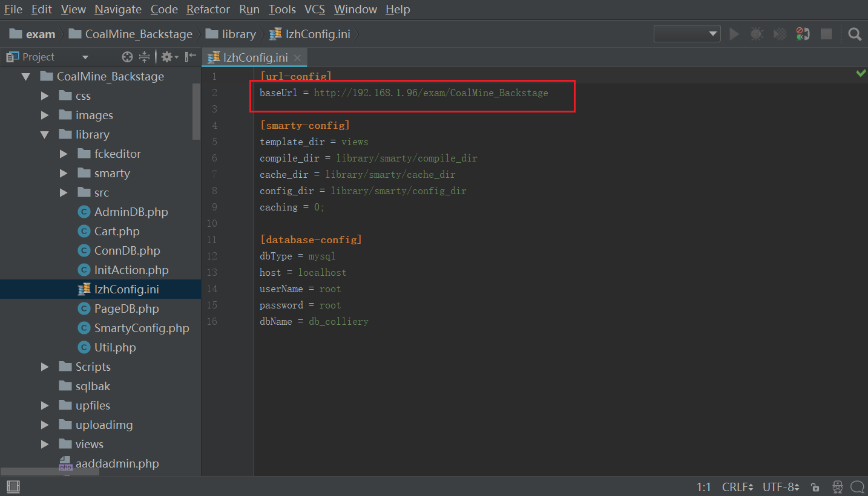Viewport: 868px width, 496px height.
Task: Hide the Project tool window
Action: point(190,57)
